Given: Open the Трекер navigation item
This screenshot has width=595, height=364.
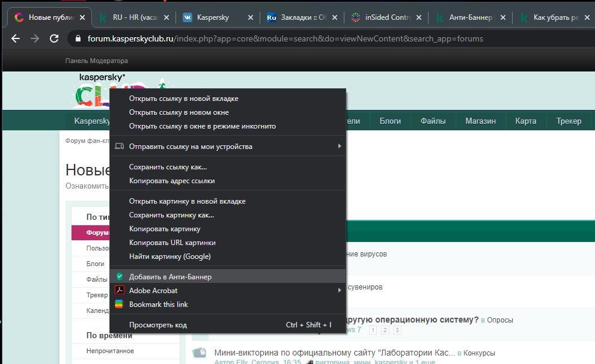Looking at the screenshot, I should (569, 121).
